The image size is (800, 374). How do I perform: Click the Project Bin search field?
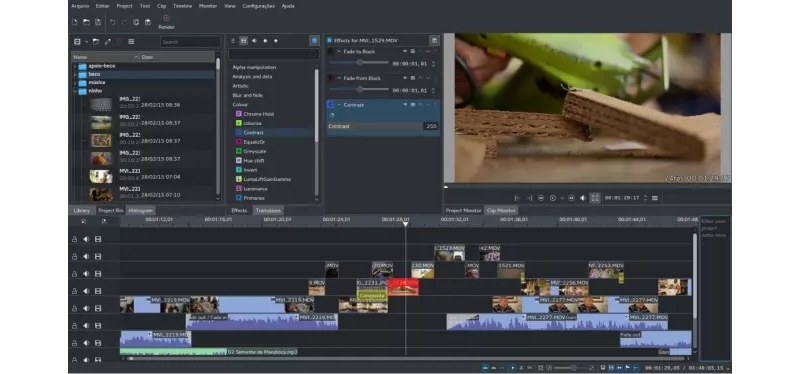point(190,42)
